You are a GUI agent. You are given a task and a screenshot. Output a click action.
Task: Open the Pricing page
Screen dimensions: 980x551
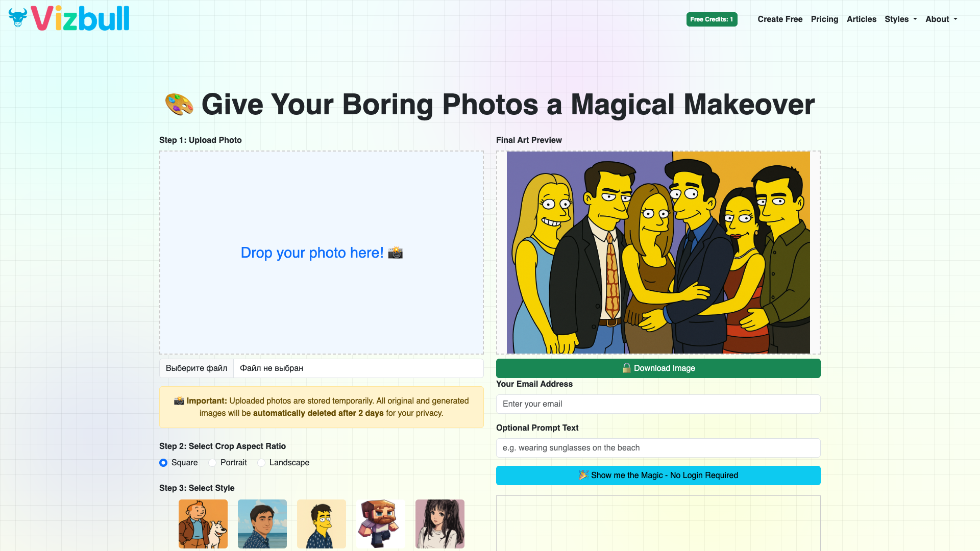(824, 19)
